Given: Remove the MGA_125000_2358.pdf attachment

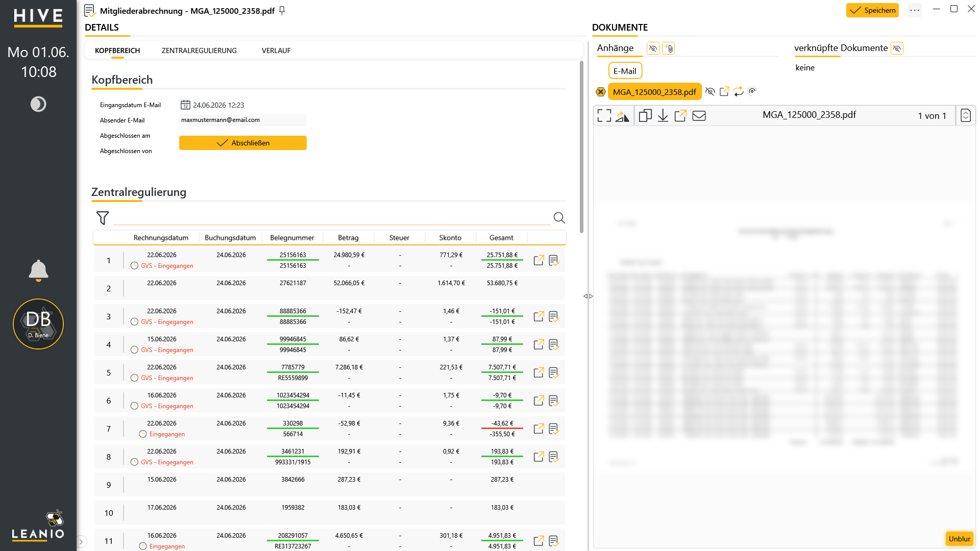Looking at the screenshot, I should [x=601, y=92].
